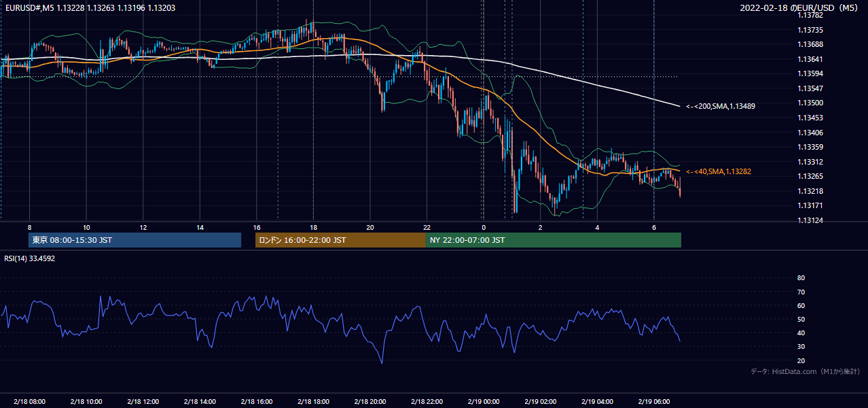Image resolution: width=868 pixels, height=408 pixels.
Task: Click RSI scale value 30
Action: [801, 347]
